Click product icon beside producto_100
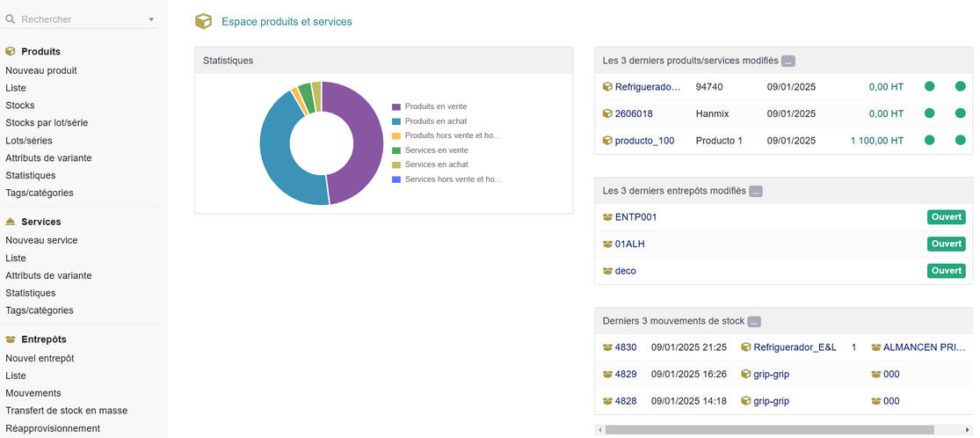 coord(606,141)
